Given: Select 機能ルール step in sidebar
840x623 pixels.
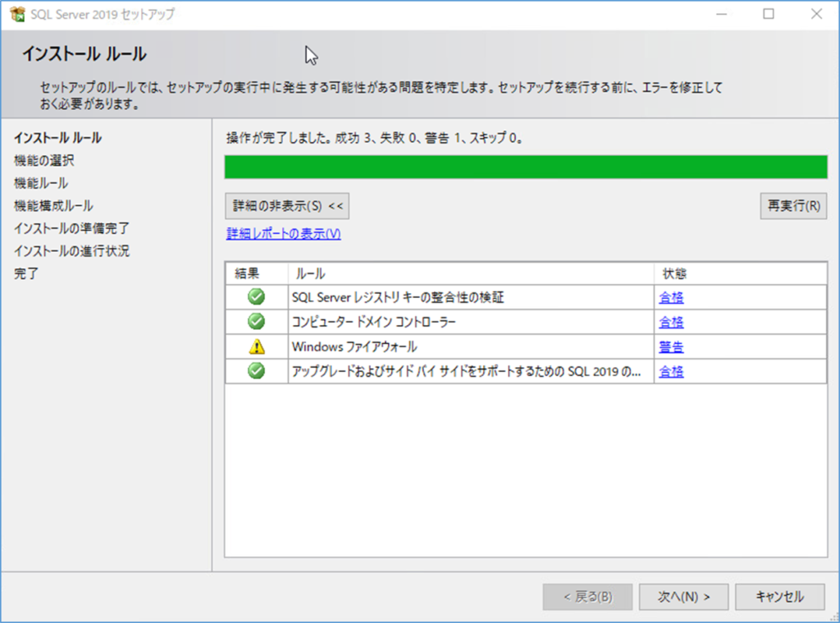Looking at the screenshot, I should 41,183.
